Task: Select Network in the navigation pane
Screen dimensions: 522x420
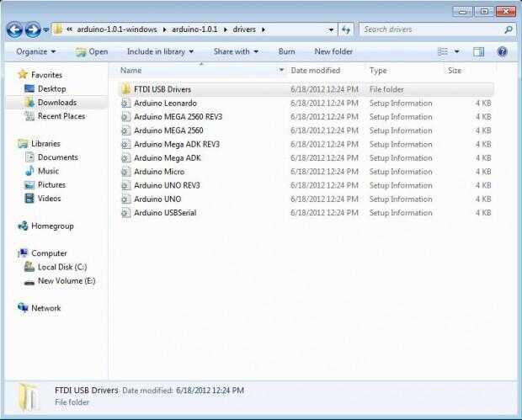Action: (x=46, y=308)
